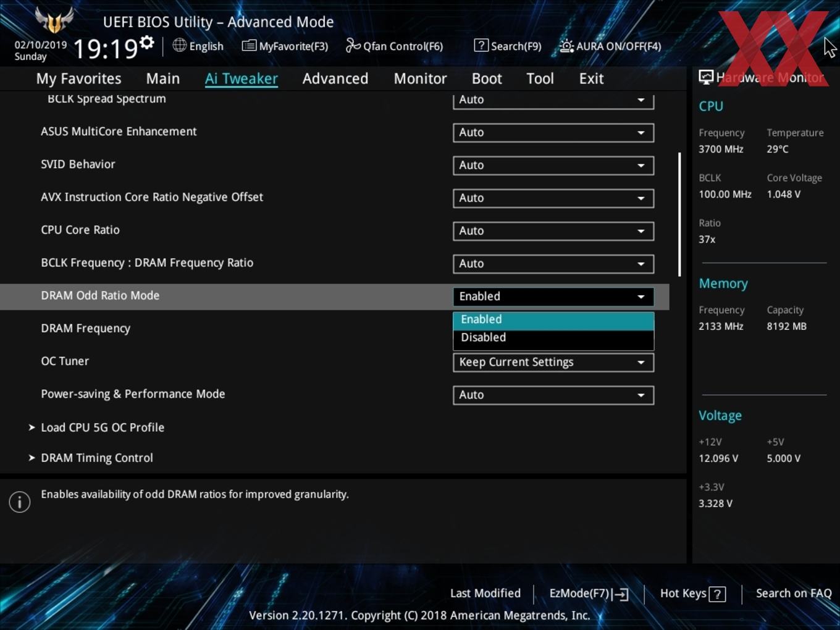Click the EzMode exit arrow icon
Viewport: 840px width, 630px height.
point(621,594)
